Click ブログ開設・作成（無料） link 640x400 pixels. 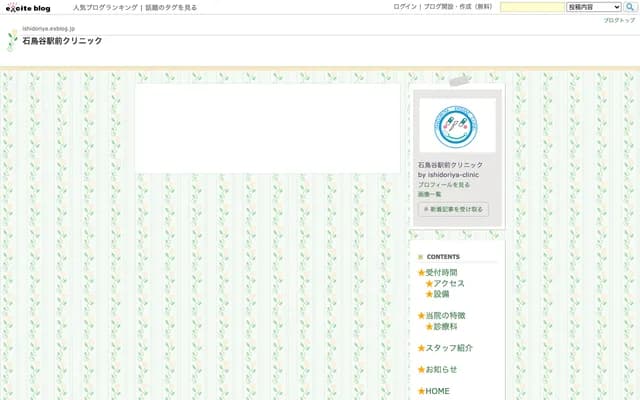point(458,7)
